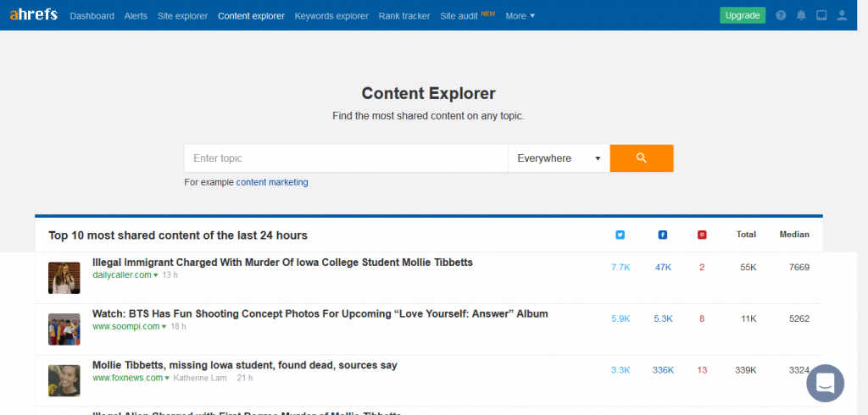Screen dimensions: 868x415
Task: Click the Upgrade button
Action: [743, 15]
